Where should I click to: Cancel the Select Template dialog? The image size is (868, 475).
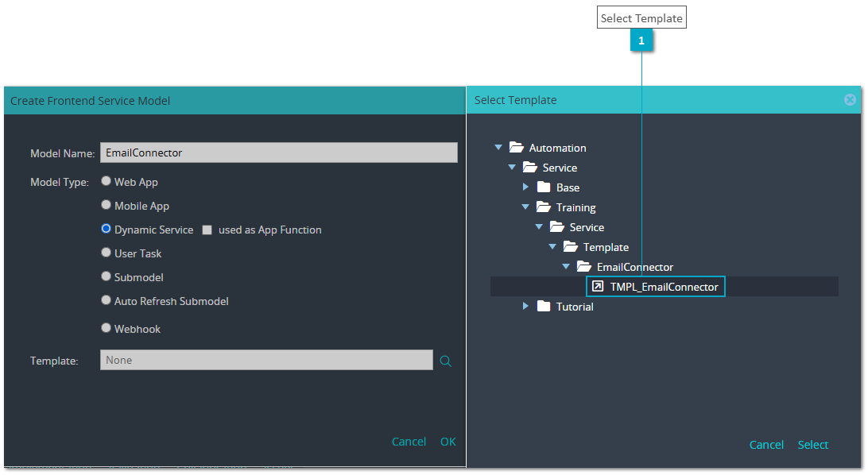point(766,445)
